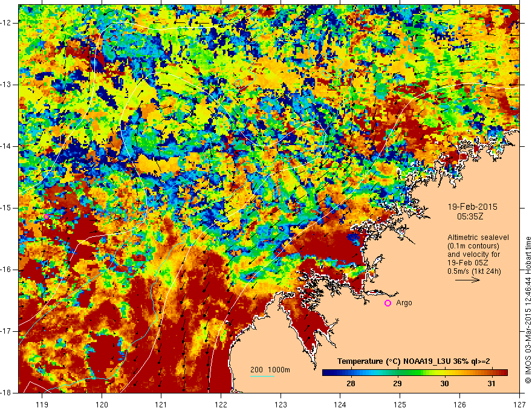This screenshot has width=532, height=411.
Task: Click the latitude axis label '-14'
Action: [7, 146]
